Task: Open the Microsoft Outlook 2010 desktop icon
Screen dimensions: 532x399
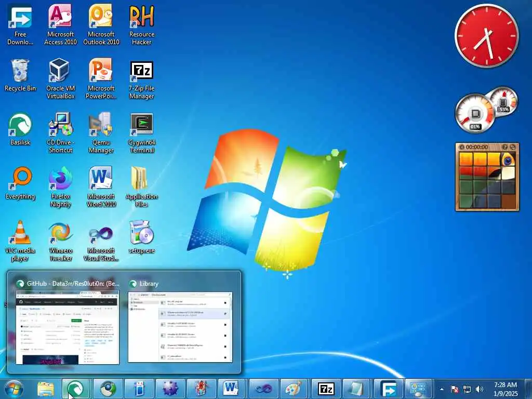Action: pyautogui.click(x=101, y=24)
